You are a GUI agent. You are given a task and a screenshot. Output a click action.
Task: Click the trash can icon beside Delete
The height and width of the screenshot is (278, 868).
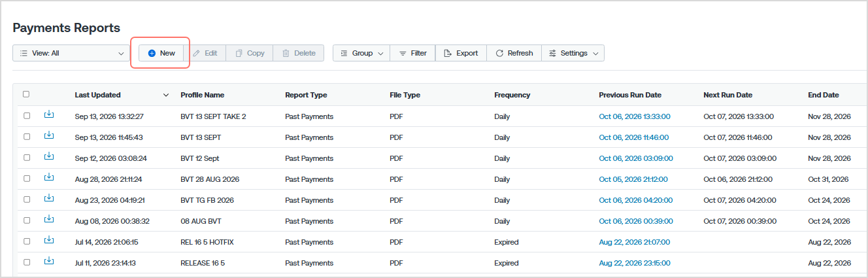(x=286, y=53)
